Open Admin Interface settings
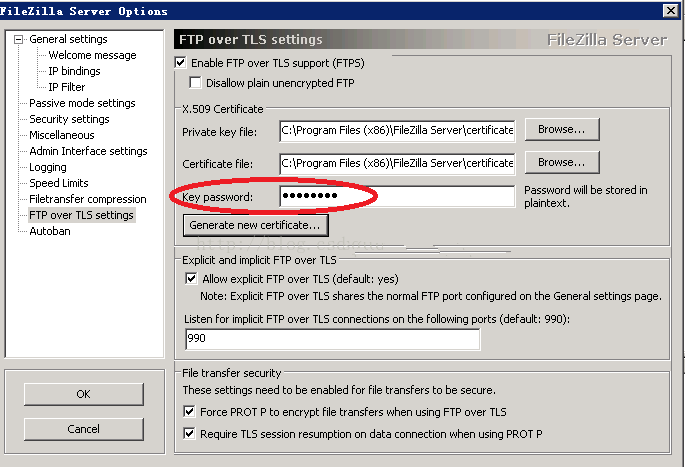 coord(88,151)
